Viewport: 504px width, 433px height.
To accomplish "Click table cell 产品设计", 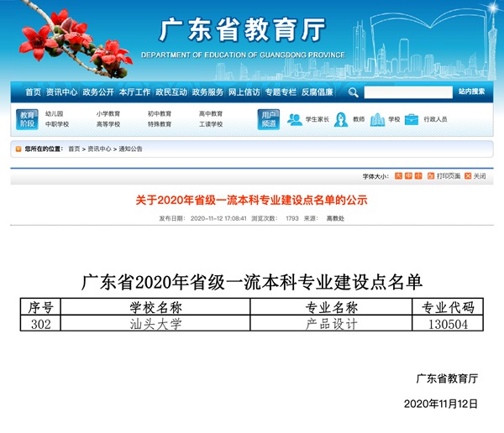I will 332,324.
